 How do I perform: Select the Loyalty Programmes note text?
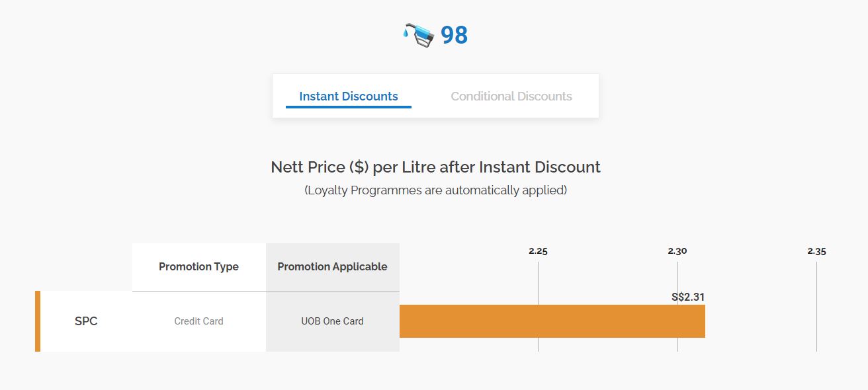point(435,190)
